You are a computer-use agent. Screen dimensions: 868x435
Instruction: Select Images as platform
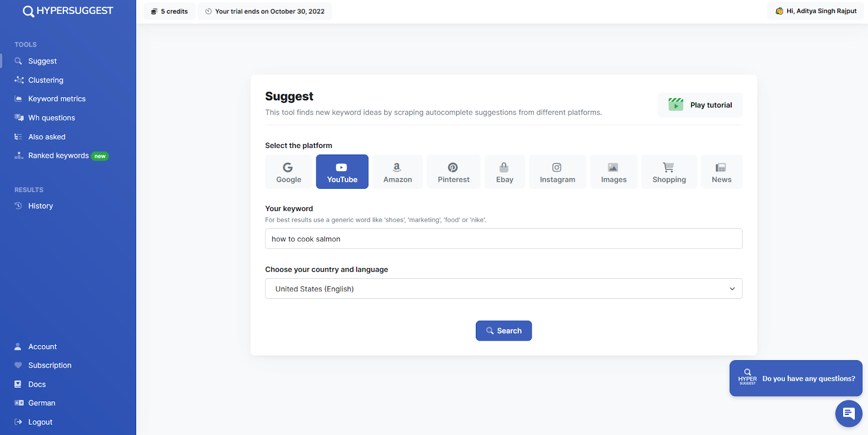(614, 172)
